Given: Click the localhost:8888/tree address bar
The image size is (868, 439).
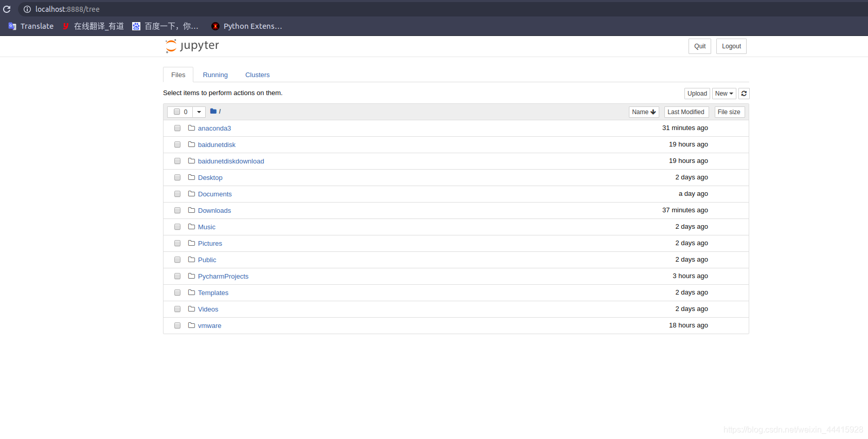Looking at the screenshot, I should click(442, 9).
